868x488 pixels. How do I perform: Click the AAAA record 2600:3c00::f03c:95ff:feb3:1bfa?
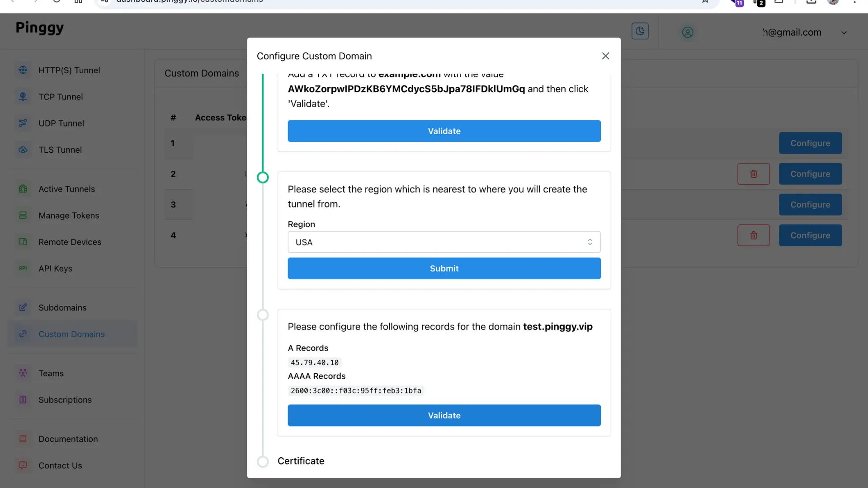356,390
